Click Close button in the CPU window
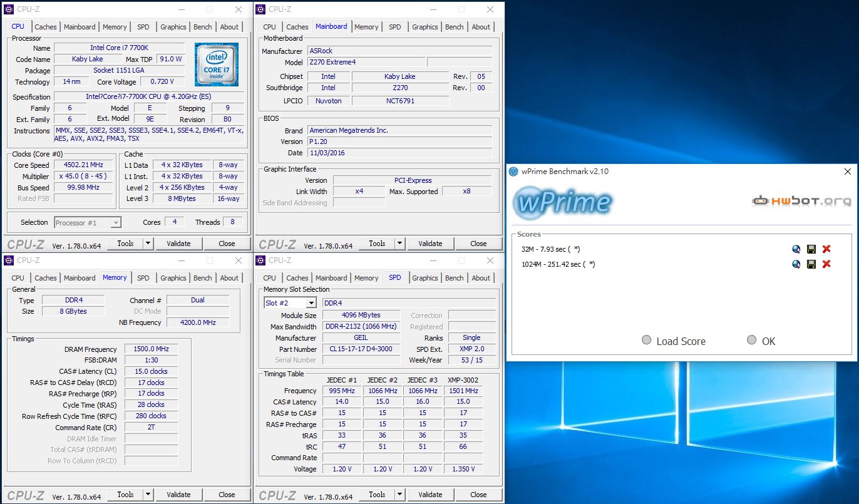 coord(227,244)
